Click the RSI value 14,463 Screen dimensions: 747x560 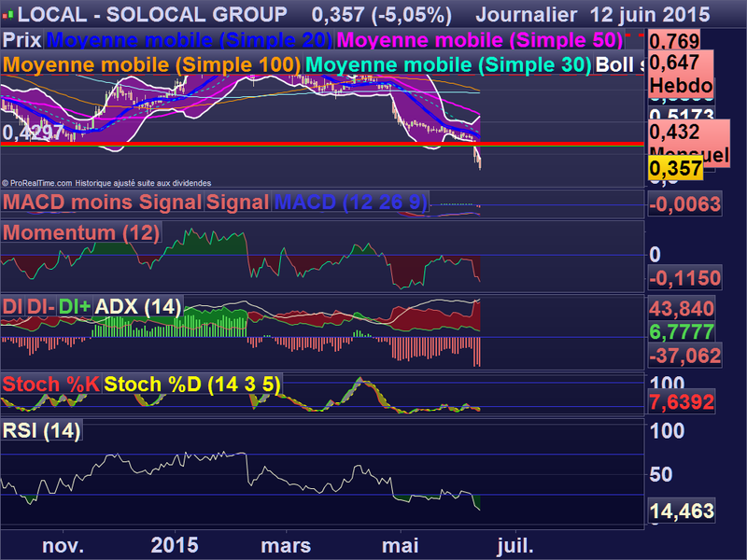click(682, 511)
